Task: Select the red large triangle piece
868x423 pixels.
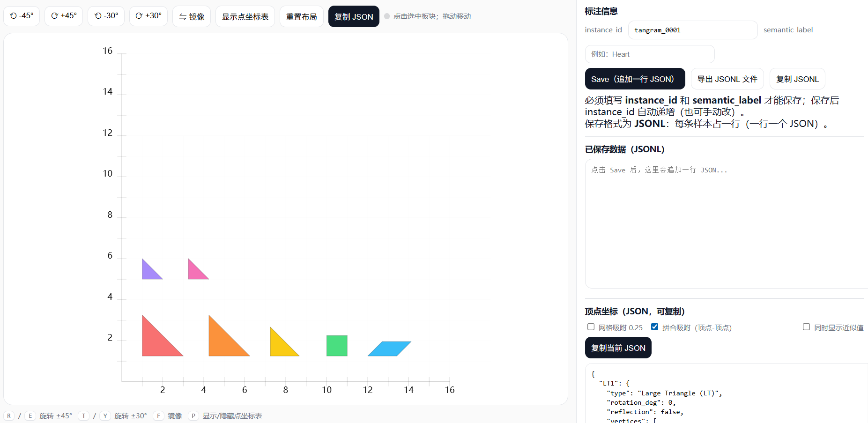Action: tap(156, 342)
